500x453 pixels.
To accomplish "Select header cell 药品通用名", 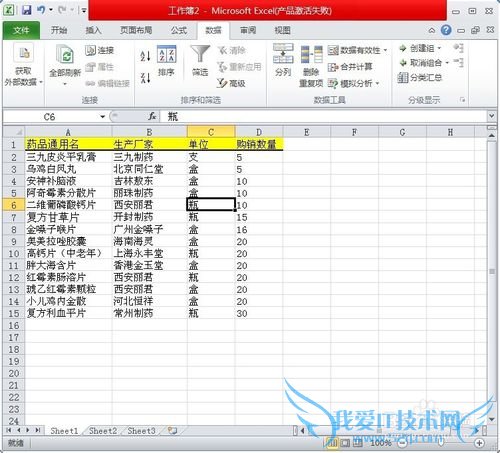I will (68, 144).
